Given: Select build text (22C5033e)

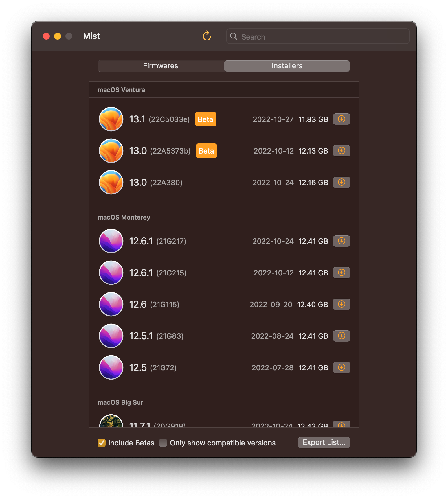Looking at the screenshot, I should pyautogui.click(x=169, y=119).
